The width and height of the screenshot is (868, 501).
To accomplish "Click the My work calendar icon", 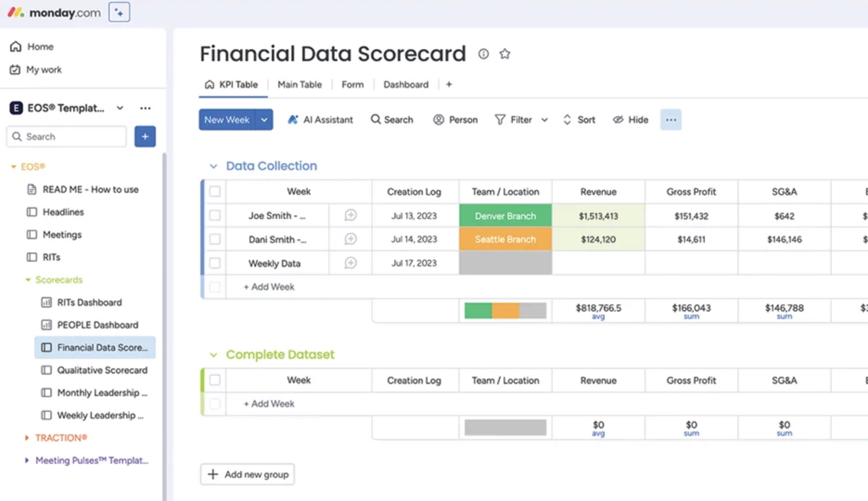I will click(15, 70).
